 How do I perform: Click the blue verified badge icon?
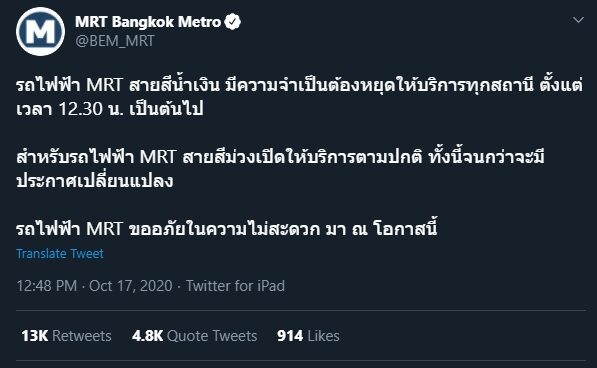[232, 22]
